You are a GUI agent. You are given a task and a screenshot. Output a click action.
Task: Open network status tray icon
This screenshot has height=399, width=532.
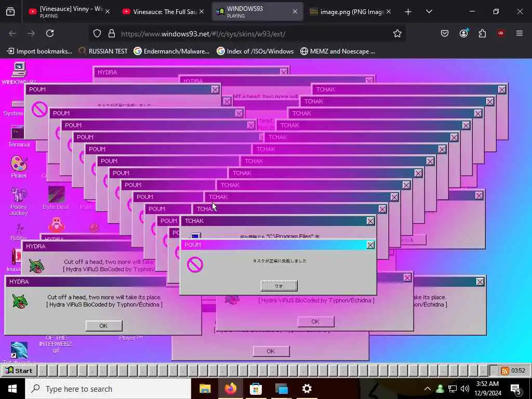tap(453, 389)
